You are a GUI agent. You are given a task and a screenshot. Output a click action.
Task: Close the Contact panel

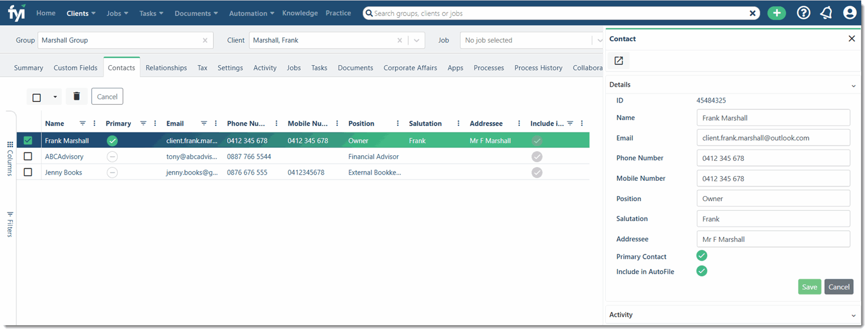tap(852, 39)
